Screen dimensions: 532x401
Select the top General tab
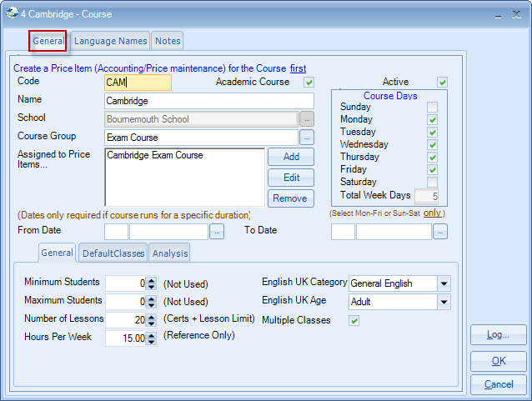click(x=48, y=41)
